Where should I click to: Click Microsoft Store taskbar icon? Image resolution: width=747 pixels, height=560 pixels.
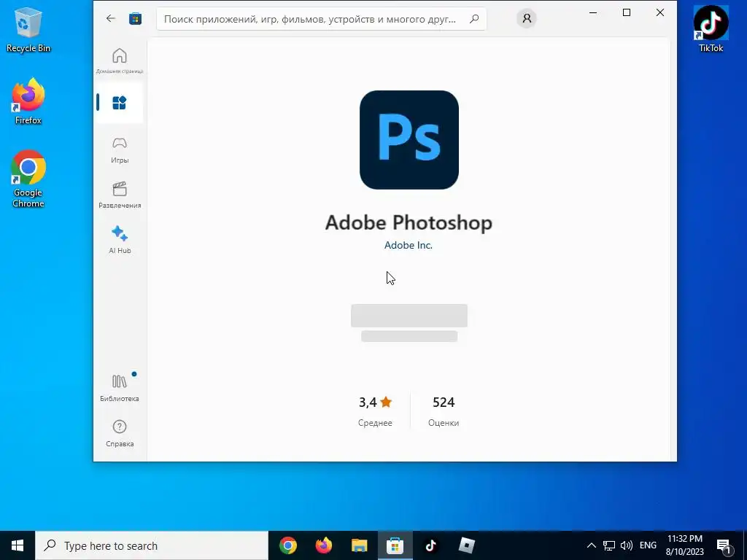coord(395,545)
